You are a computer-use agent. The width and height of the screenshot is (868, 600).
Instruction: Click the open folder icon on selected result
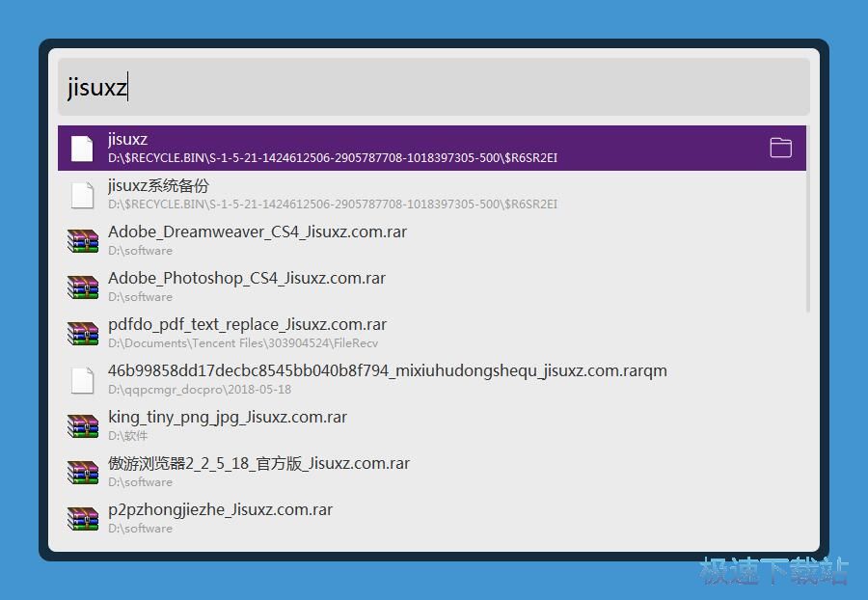[x=780, y=148]
